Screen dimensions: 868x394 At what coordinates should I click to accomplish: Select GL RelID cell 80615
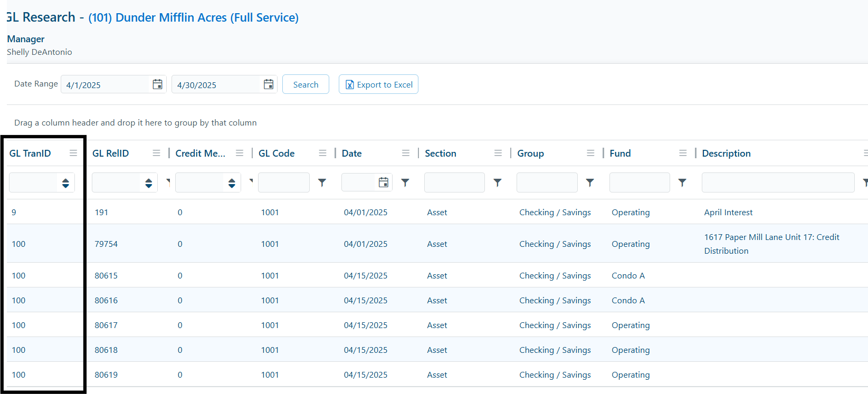tap(106, 275)
